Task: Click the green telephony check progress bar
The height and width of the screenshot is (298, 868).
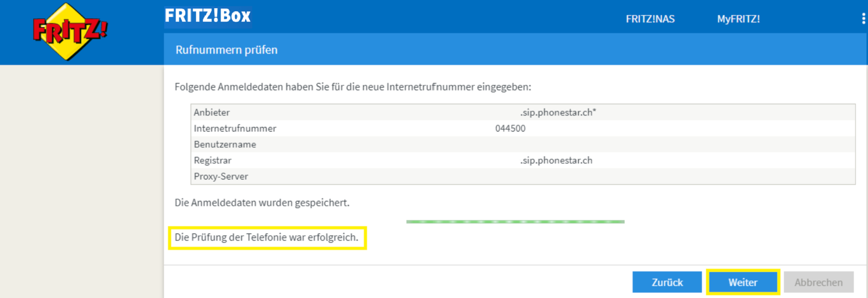Action: pos(515,222)
